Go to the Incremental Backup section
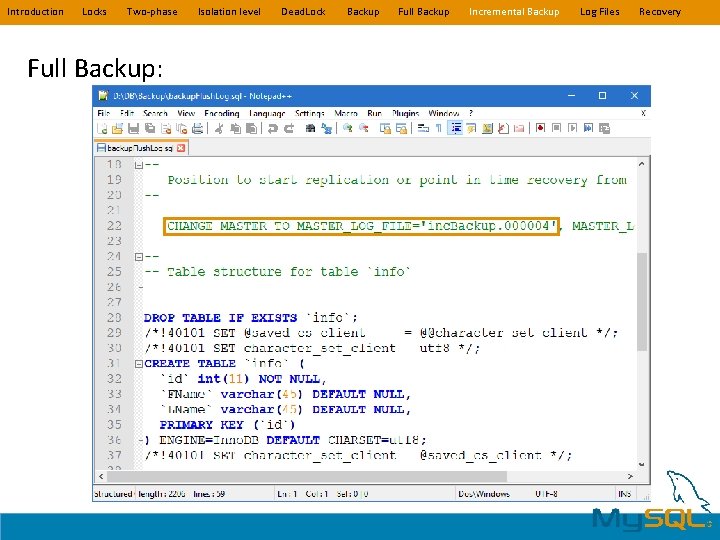 (514, 11)
